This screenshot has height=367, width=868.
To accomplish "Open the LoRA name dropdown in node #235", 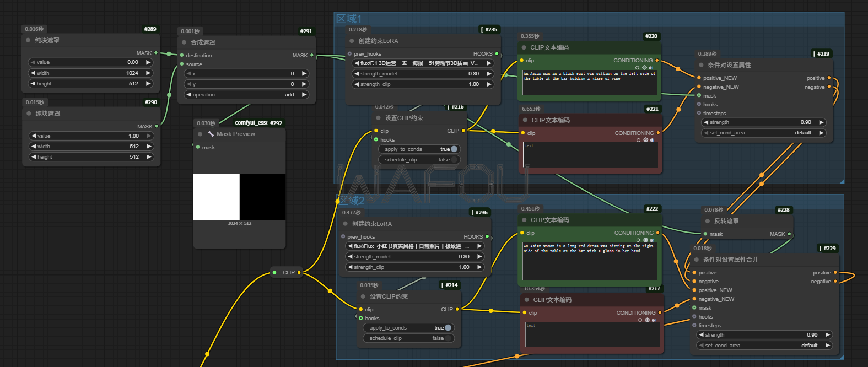I will tap(423, 63).
